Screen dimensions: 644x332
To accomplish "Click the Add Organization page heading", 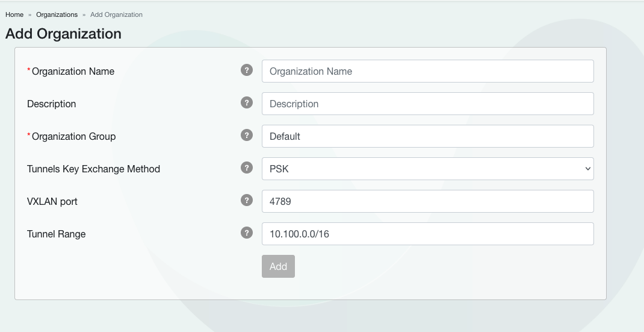I will pos(63,34).
